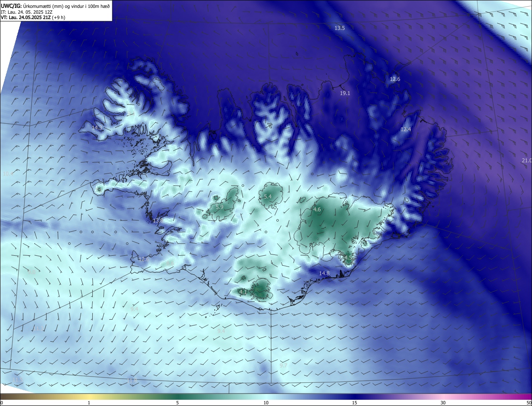Click the colorbar tick label 50

coord(529,403)
